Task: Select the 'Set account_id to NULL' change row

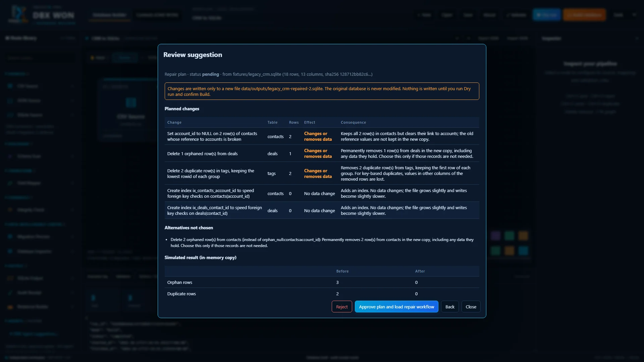Action: [x=322, y=136]
